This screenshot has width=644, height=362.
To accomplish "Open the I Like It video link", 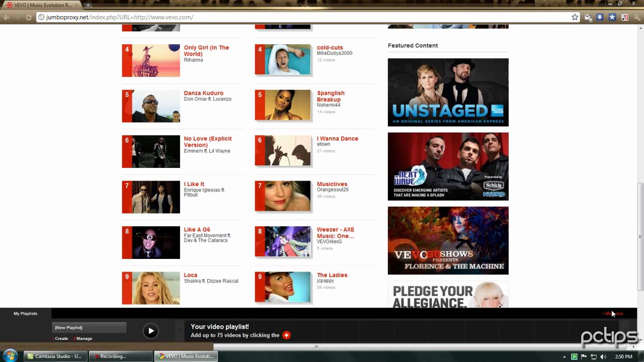I will point(194,184).
